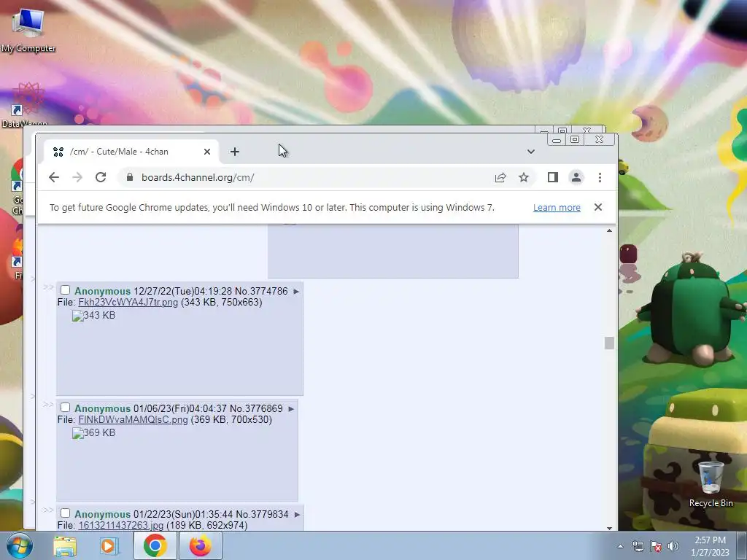The image size is (747, 560).
Task: Click the broken 343 KB thumbnail
Action: pos(93,315)
